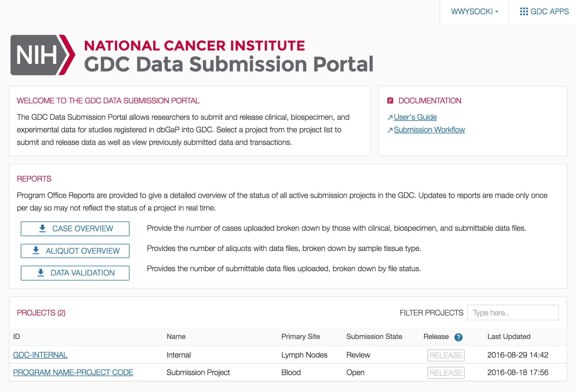Open the PROGRAM NAME-PROJECT CODE project
This screenshot has width=576, height=392.
point(73,372)
